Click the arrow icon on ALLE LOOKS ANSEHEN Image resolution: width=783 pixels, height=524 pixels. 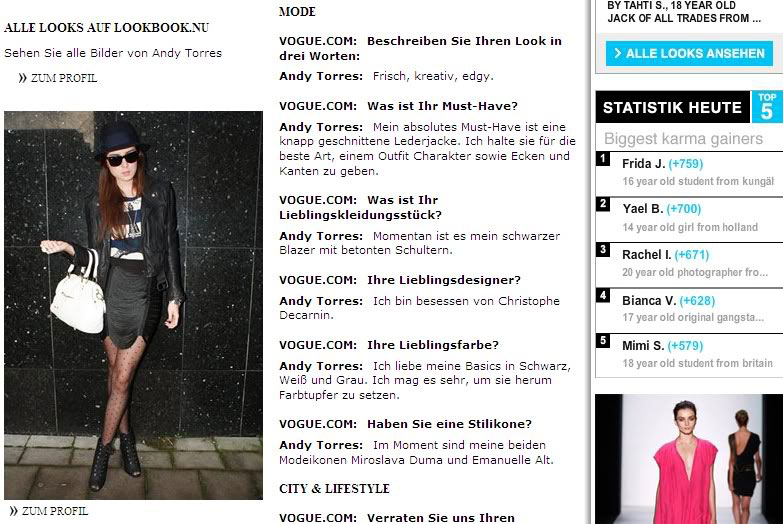[x=618, y=53]
